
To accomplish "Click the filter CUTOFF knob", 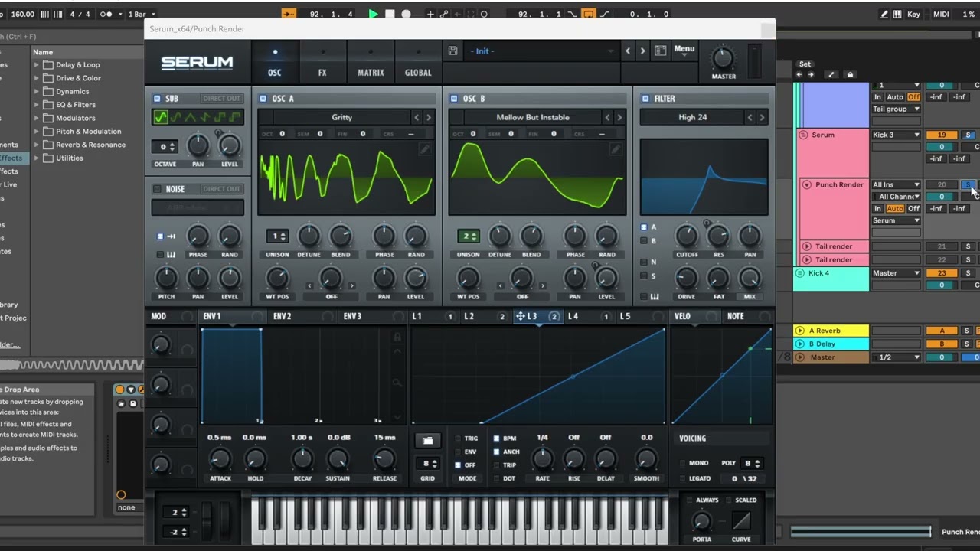I will pos(686,235).
